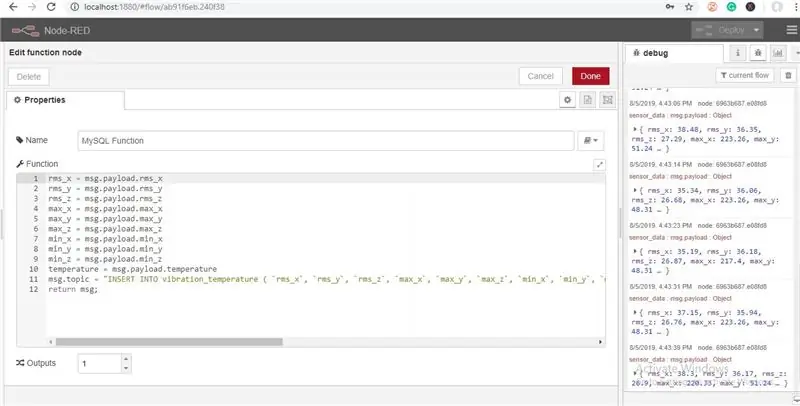Open the Chrome profile avatar
Screen dimensions: 800x406
tap(777, 7)
